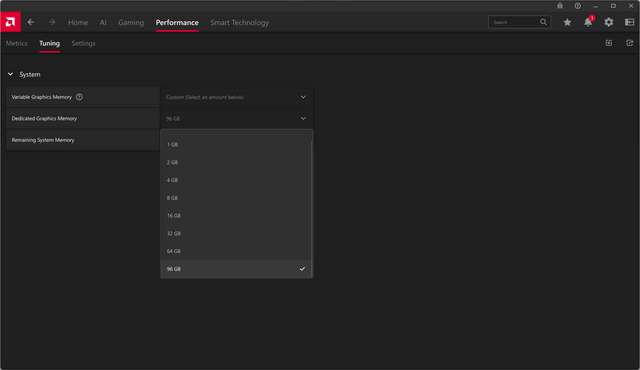Maximize the AMD Software window
Screen dimensions: 640x370
click(x=613, y=6)
